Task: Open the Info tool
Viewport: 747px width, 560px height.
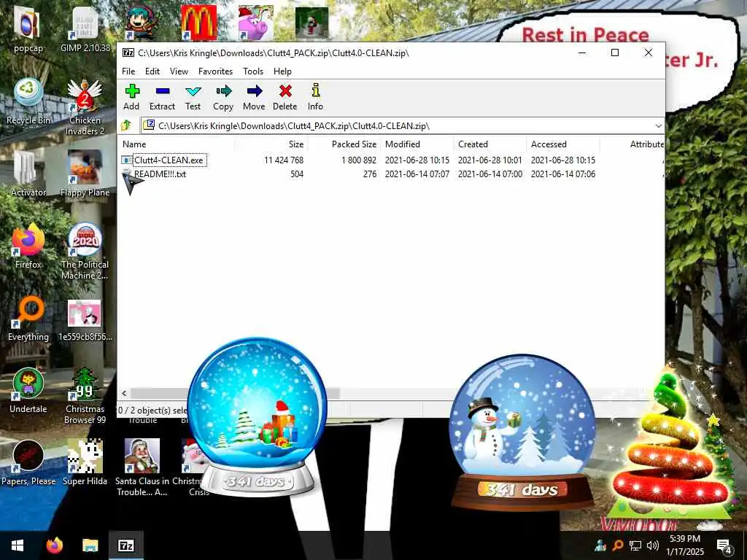Action: click(315, 97)
